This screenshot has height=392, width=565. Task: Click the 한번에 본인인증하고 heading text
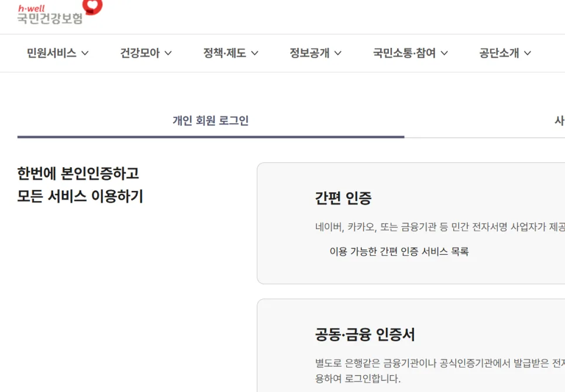coord(78,174)
